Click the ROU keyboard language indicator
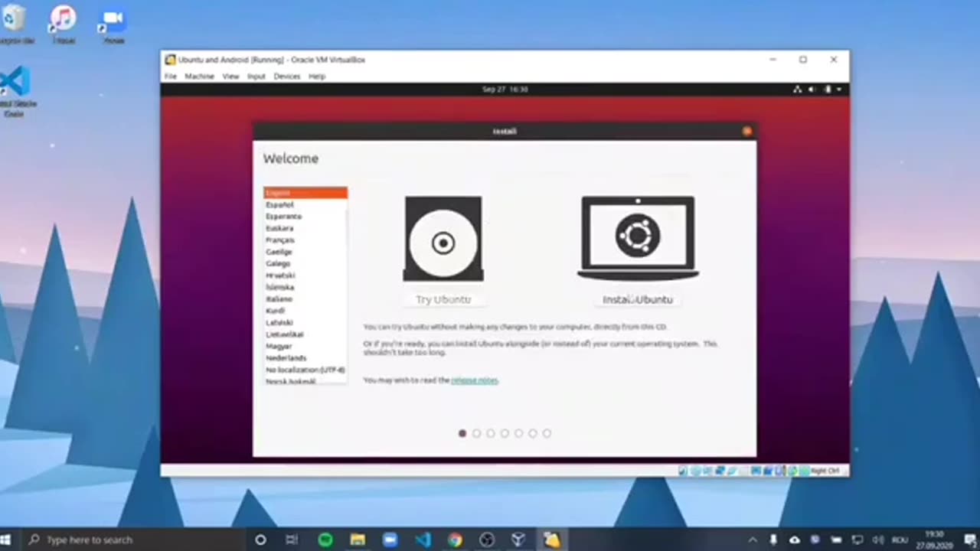This screenshot has height=551, width=980. 900,540
